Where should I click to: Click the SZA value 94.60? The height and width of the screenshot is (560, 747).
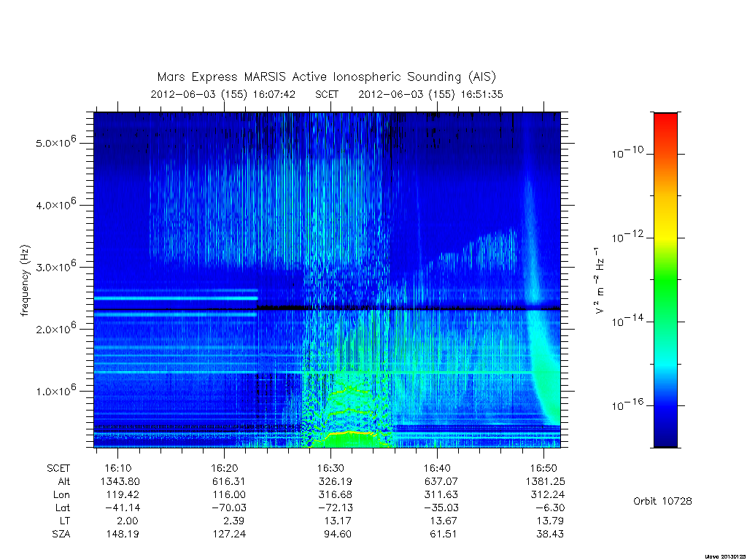click(338, 534)
